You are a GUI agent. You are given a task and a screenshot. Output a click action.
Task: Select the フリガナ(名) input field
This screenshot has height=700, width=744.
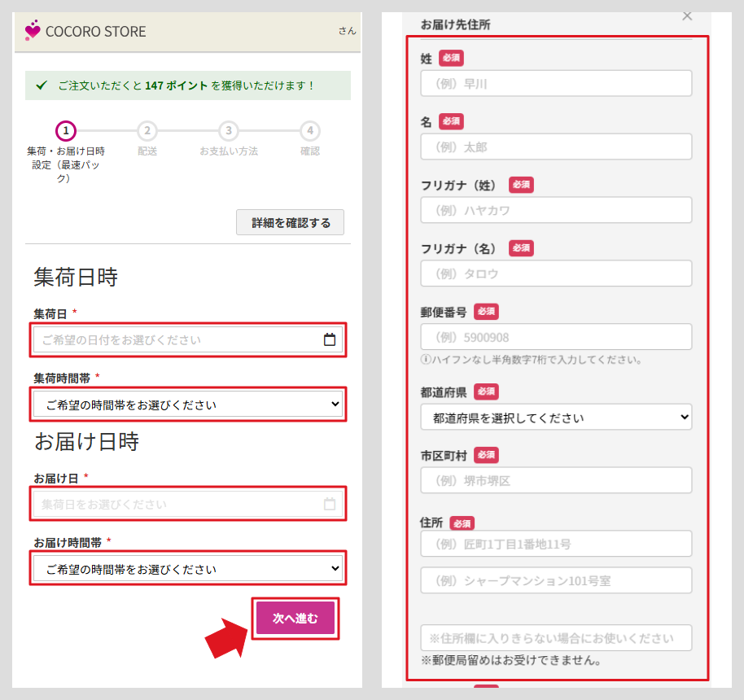(556, 273)
